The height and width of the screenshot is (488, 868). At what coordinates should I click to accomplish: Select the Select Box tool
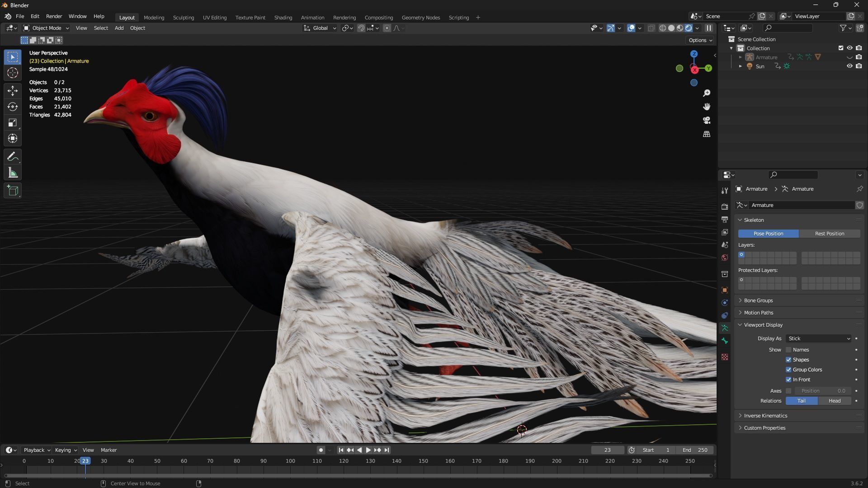(x=13, y=57)
